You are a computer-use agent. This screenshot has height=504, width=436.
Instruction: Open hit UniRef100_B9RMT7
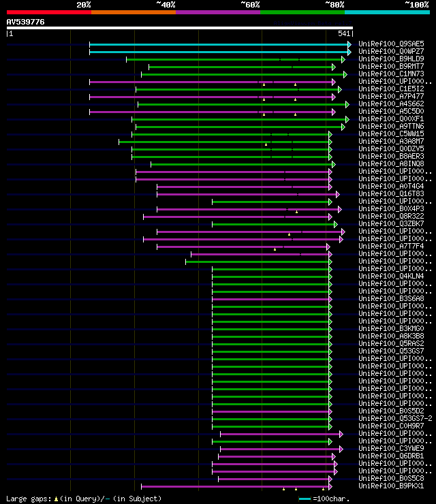(391, 66)
